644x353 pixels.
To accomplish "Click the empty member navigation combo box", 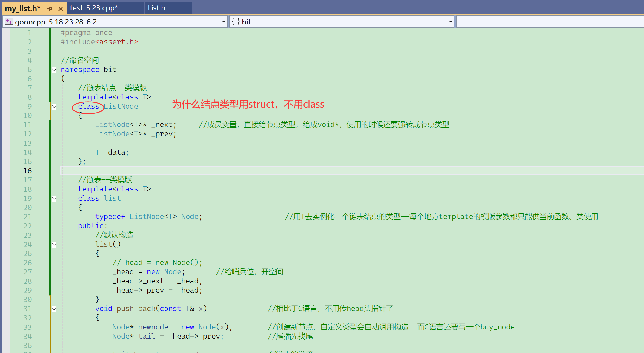I will coord(549,22).
